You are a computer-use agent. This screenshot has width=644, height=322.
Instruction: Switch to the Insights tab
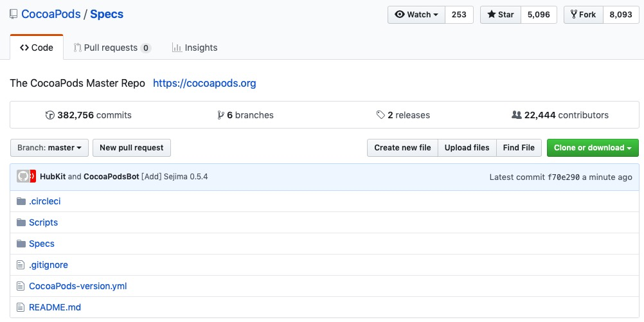coord(195,48)
